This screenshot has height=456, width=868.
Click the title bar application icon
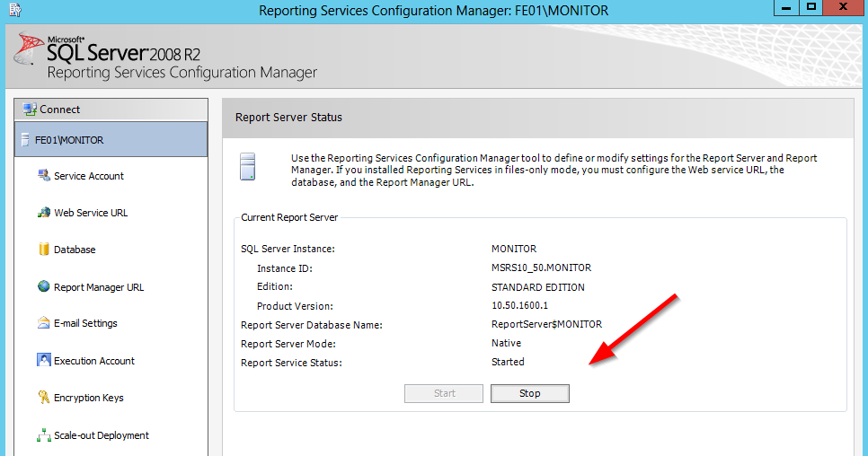[15, 9]
